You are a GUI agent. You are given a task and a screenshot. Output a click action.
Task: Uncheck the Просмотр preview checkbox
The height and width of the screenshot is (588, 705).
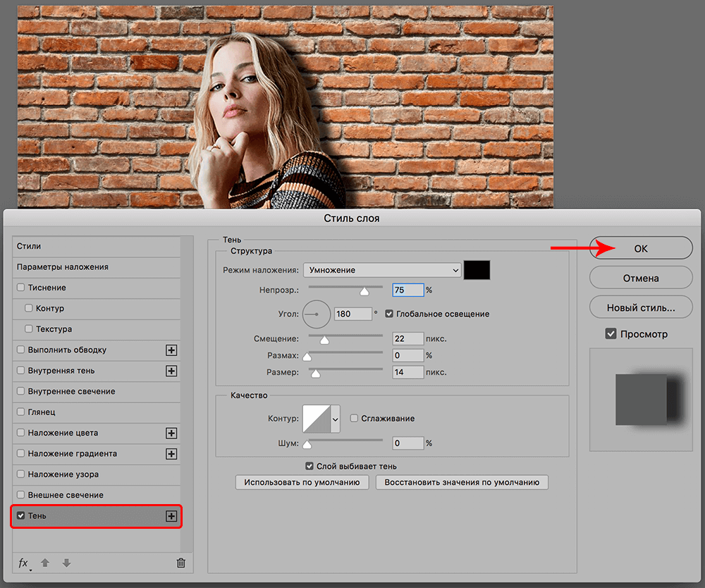(611, 334)
